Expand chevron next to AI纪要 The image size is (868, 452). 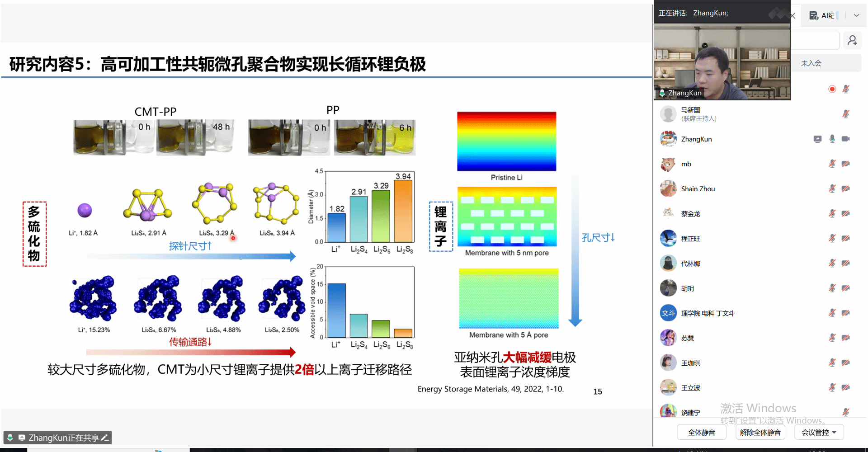(856, 15)
